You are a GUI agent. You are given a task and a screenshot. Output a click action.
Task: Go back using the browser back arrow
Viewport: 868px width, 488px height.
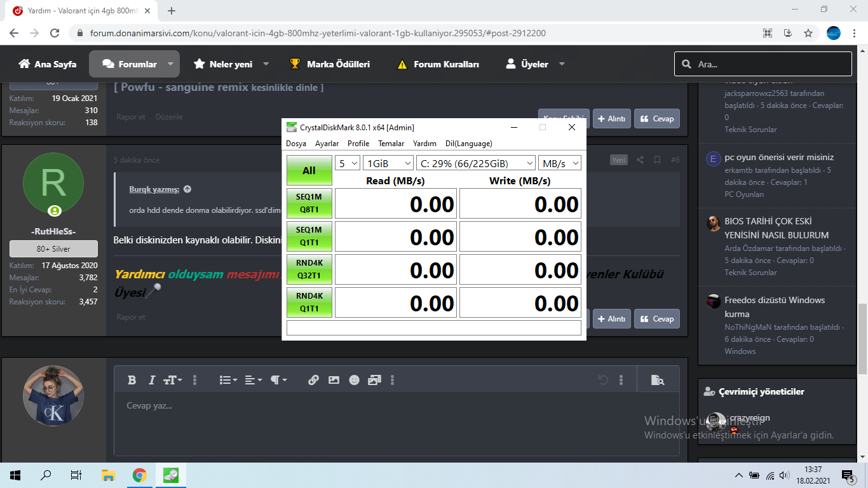[14, 33]
